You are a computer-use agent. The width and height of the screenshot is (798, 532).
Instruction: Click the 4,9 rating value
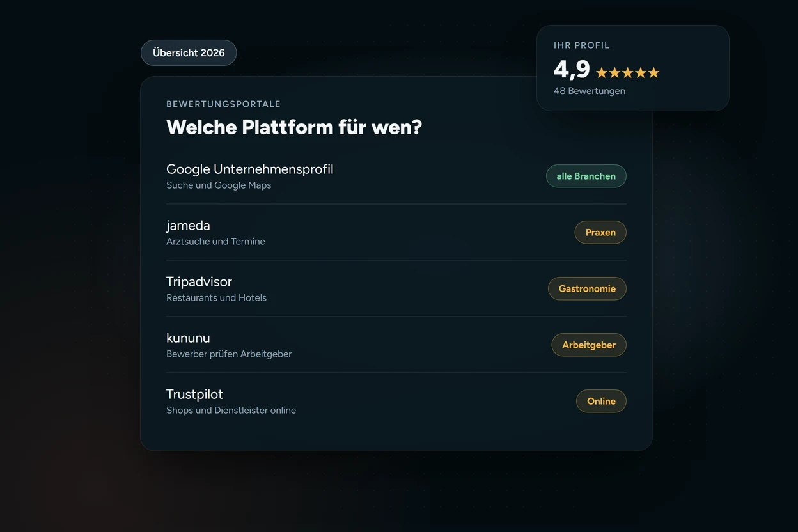pos(572,69)
